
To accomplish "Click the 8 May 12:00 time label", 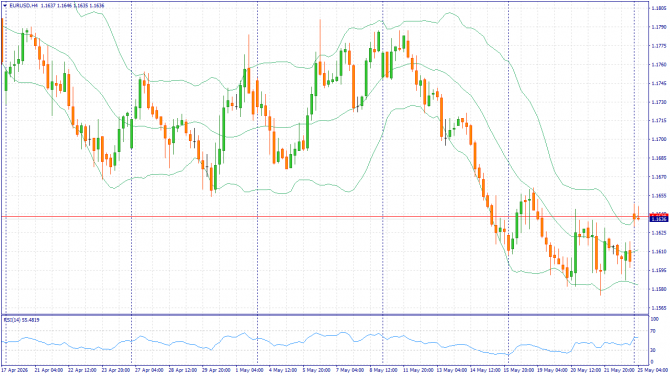I will pyautogui.click(x=384, y=370).
